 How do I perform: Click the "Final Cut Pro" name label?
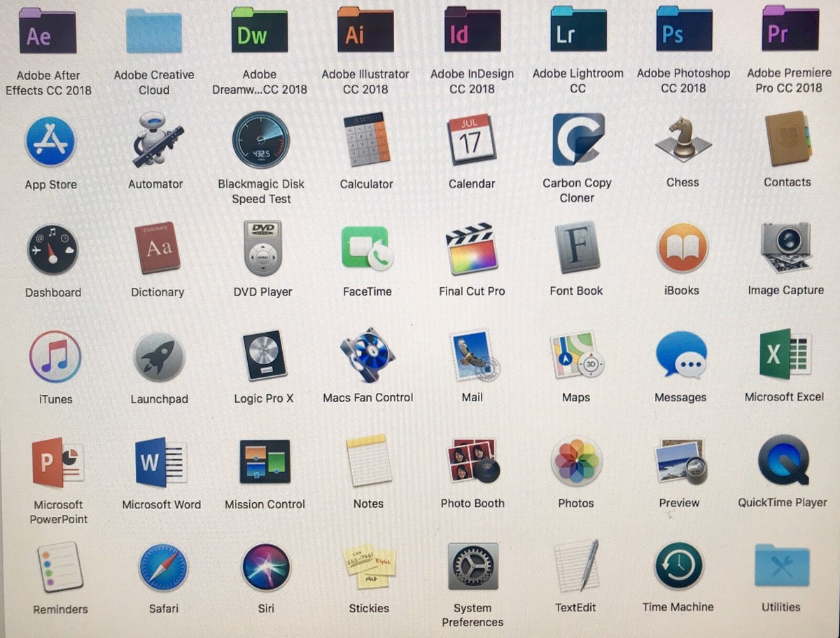(x=472, y=291)
